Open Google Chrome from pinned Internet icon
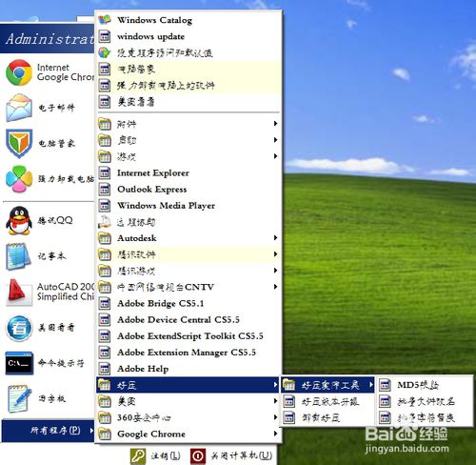Viewport: 476px width, 465px height. [19, 72]
